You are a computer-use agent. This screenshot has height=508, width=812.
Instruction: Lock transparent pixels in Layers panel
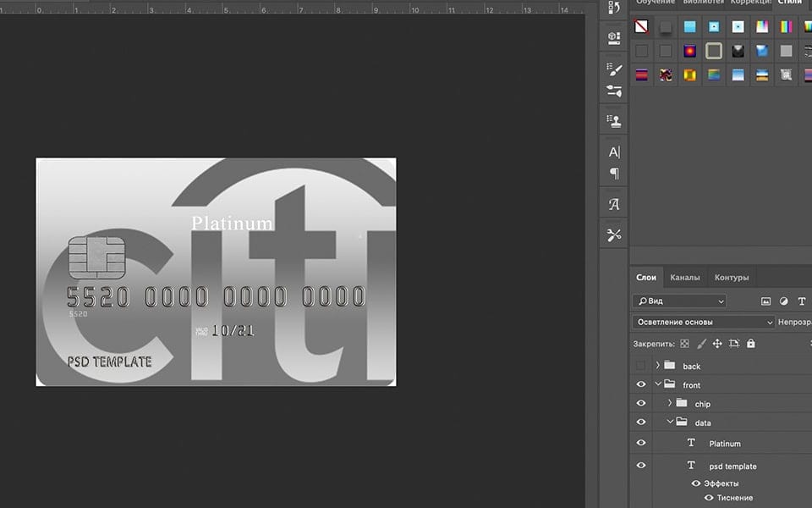(x=684, y=344)
